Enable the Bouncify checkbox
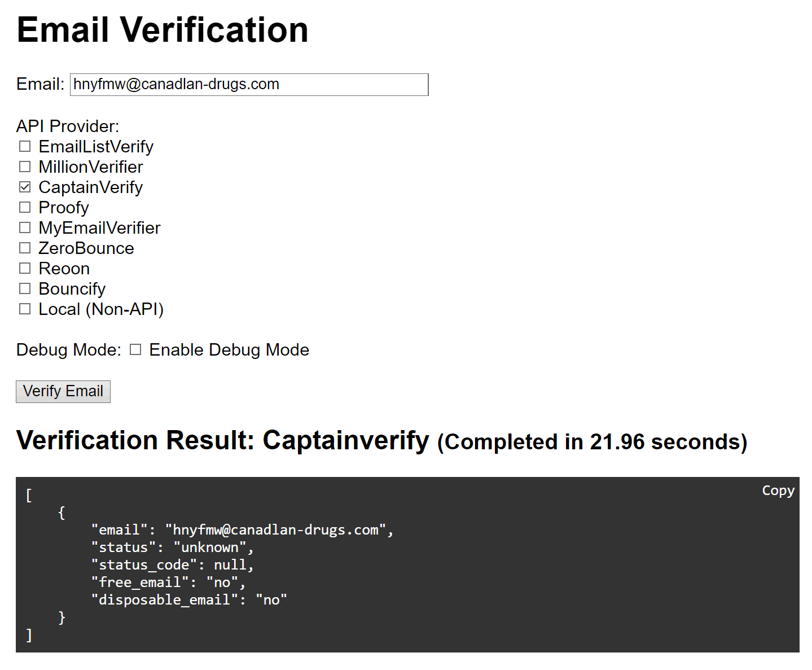Viewport: 812px width, 670px height. (x=25, y=289)
